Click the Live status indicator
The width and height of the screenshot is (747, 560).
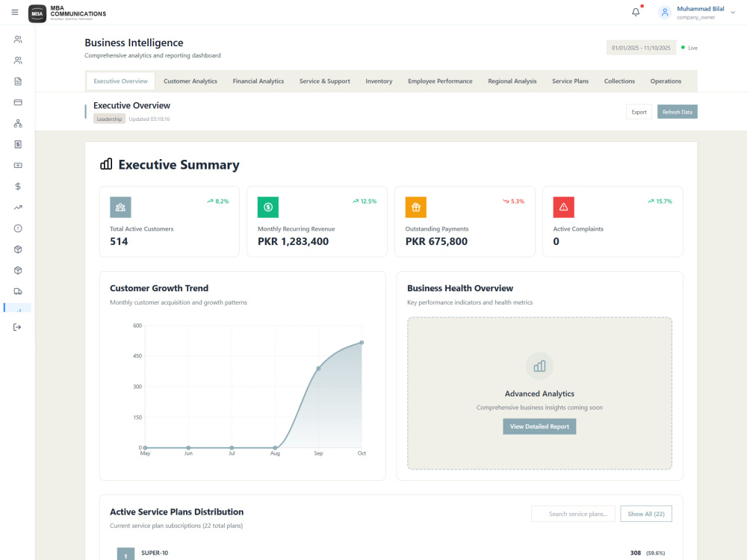[x=689, y=48]
